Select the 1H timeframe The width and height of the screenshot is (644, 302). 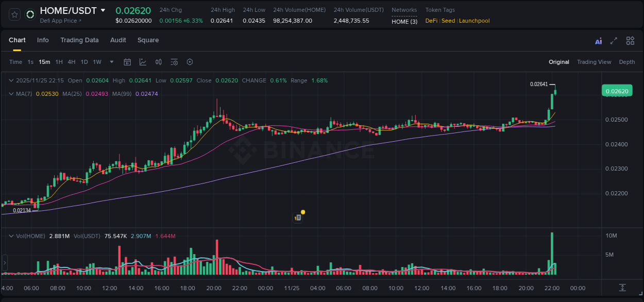point(59,62)
